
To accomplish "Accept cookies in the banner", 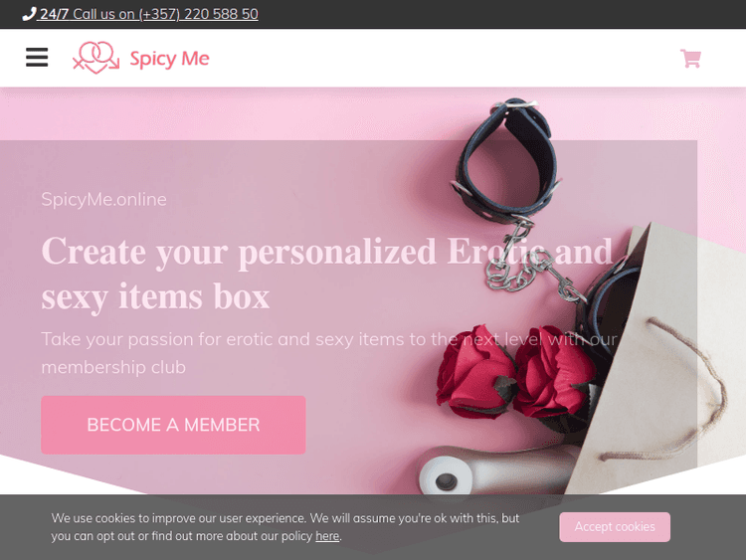I will [615, 527].
